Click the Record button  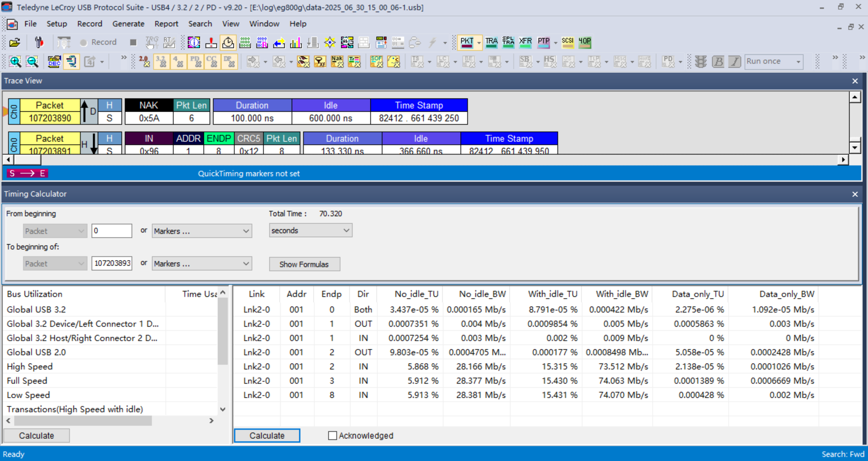click(99, 42)
